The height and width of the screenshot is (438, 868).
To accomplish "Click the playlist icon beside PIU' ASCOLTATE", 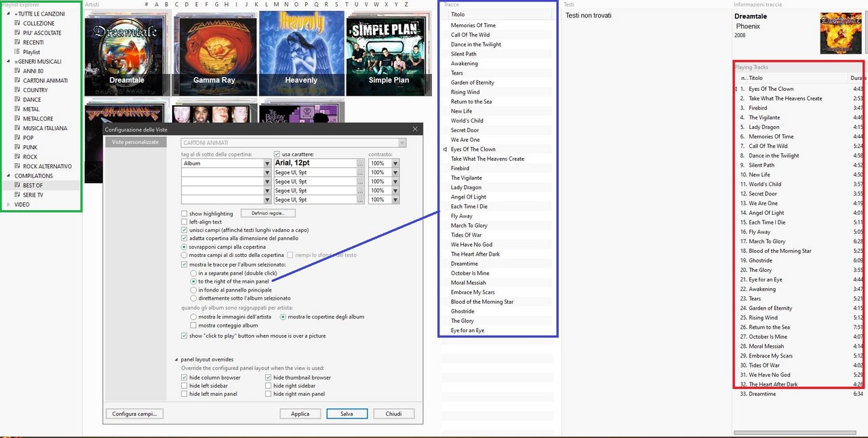I will [17, 33].
